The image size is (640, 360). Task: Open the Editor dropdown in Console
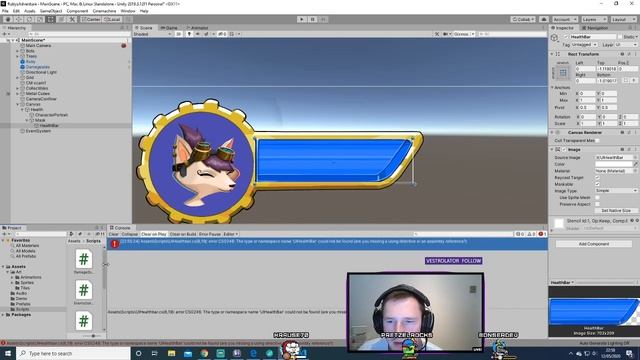(x=231, y=234)
